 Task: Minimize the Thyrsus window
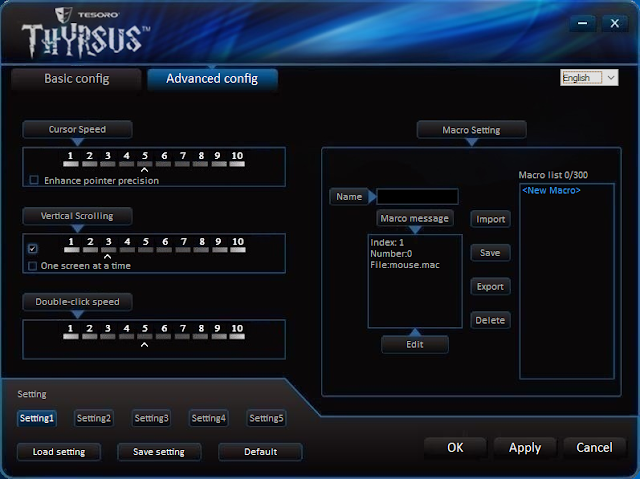582,23
